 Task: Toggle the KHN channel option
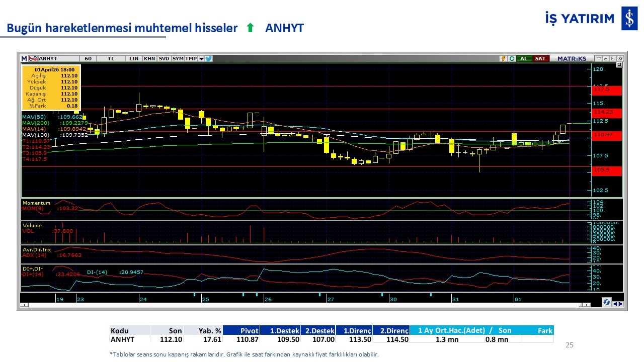click(149, 58)
